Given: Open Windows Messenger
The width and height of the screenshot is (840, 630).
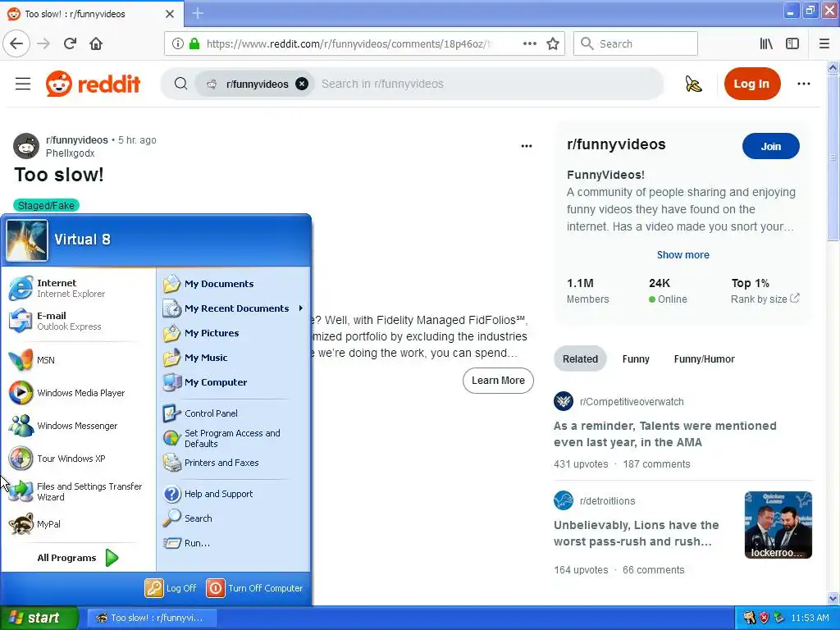Looking at the screenshot, I should pos(78,426).
